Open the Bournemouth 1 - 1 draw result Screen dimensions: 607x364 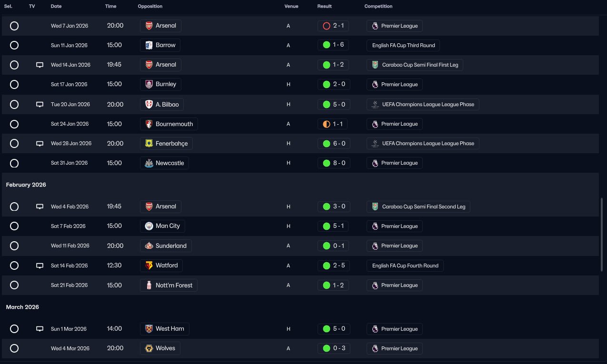(x=333, y=124)
